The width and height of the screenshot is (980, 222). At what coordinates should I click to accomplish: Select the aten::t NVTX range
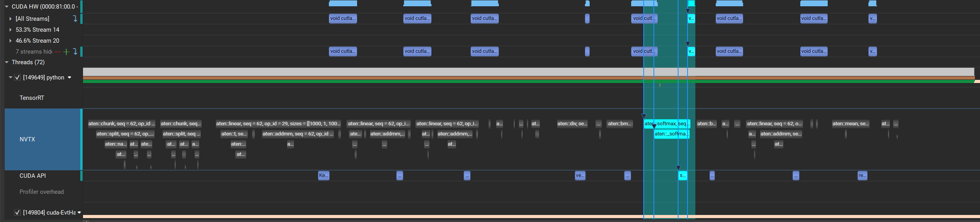(x=234, y=134)
